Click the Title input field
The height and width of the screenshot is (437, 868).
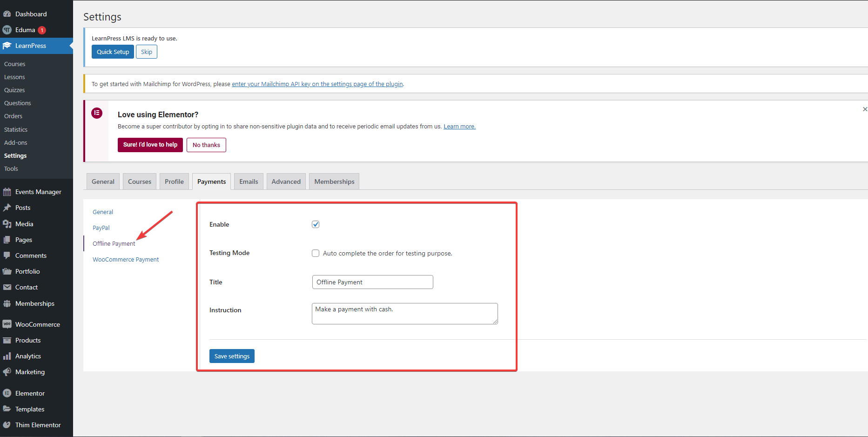pyautogui.click(x=372, y=282)
